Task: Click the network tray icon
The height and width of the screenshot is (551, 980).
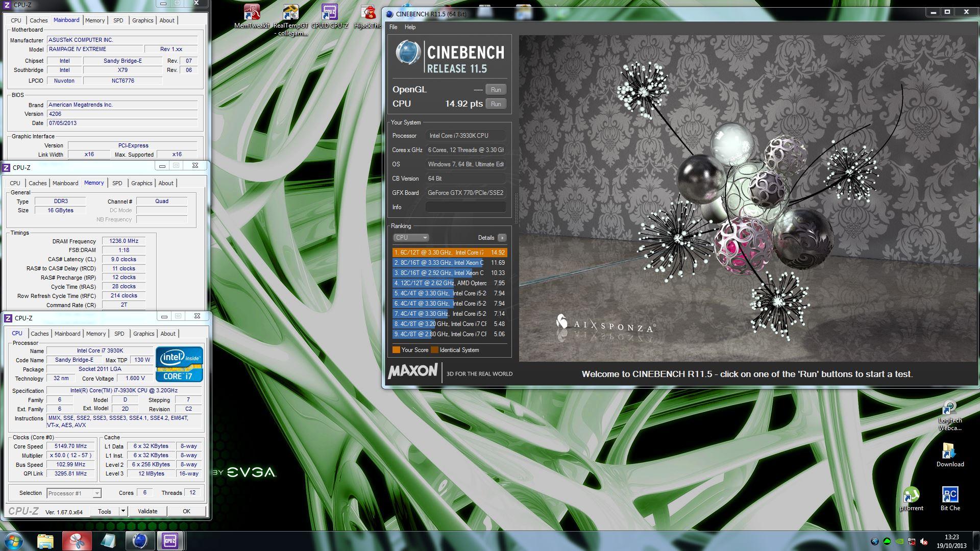Action: pos(912,542)
